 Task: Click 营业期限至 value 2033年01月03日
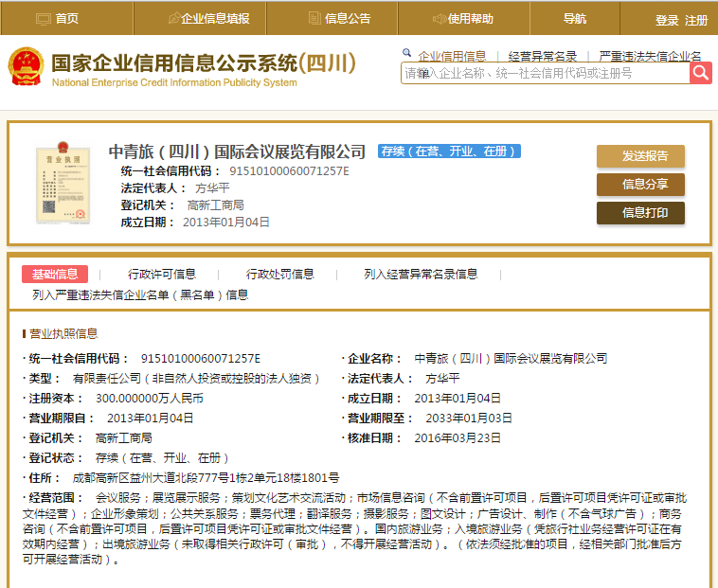coord(469,419)
